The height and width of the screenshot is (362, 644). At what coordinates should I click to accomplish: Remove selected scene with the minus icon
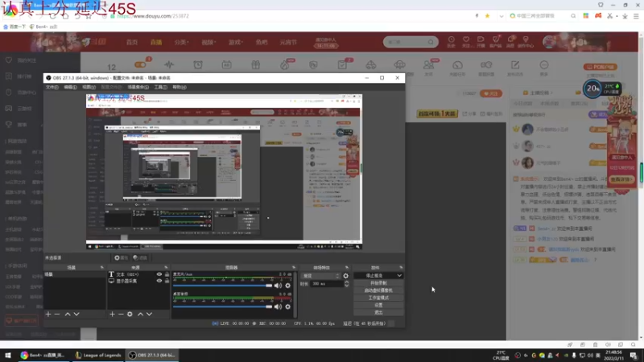tap(57, 314)
